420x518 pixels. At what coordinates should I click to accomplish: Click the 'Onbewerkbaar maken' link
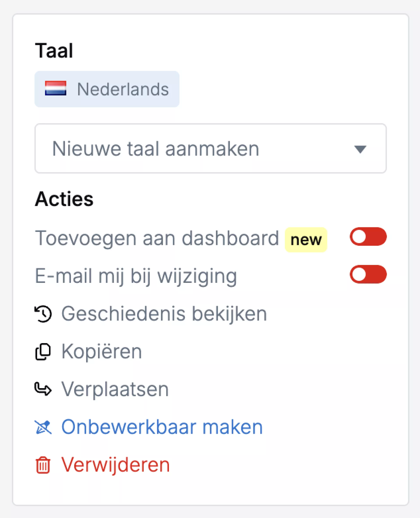162,427
